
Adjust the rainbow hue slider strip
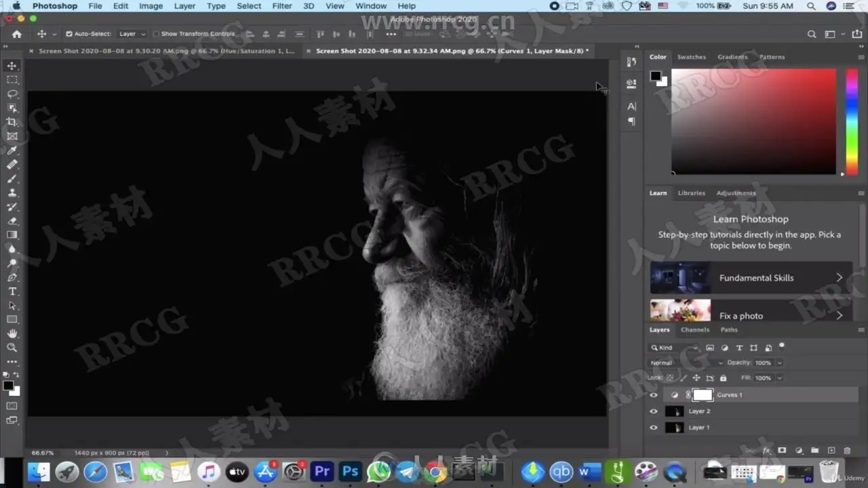[x=851, y=121]
